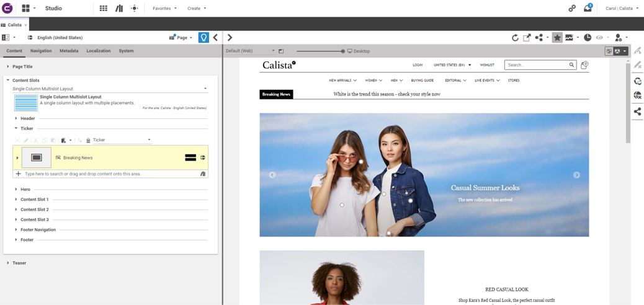
Task: Click the CoreMedia logo icon
Action: coord(7,8)
